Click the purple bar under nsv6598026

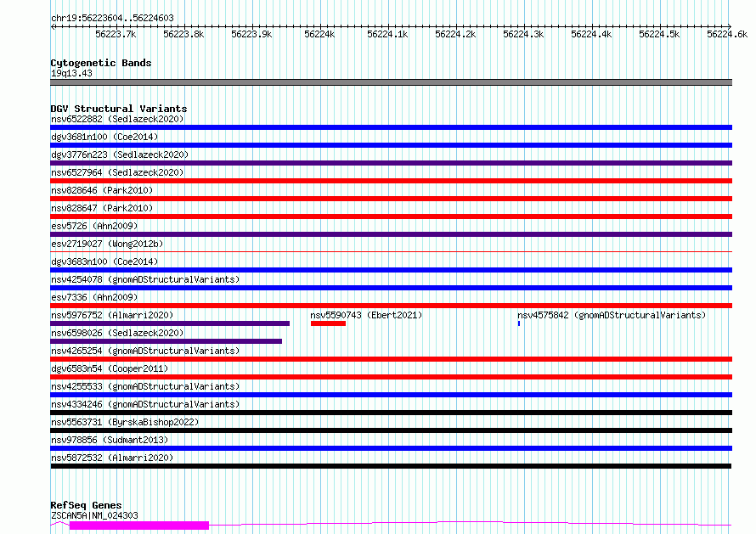tap(166, 341)
